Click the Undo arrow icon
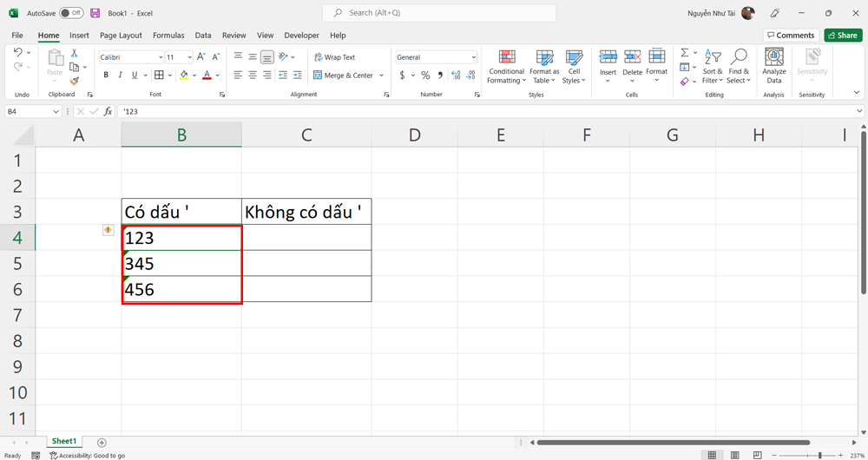Screen dimensions: 868x460 (x=17, y=52)
